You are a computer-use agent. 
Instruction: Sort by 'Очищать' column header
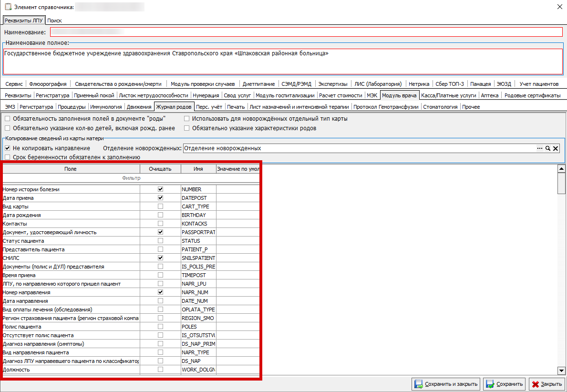[x=160, y=169]
